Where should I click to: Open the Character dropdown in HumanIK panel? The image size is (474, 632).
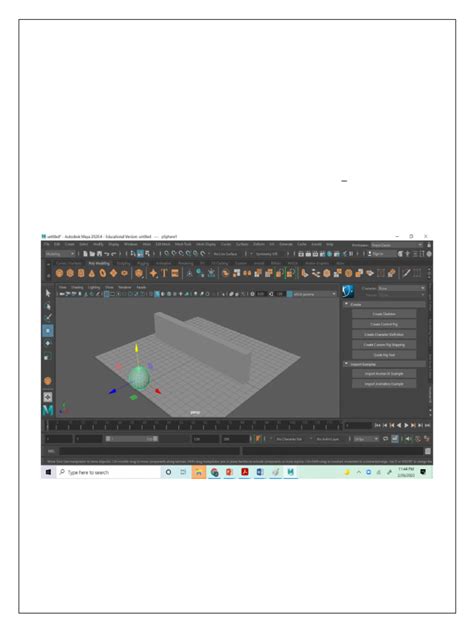(401, 288)
